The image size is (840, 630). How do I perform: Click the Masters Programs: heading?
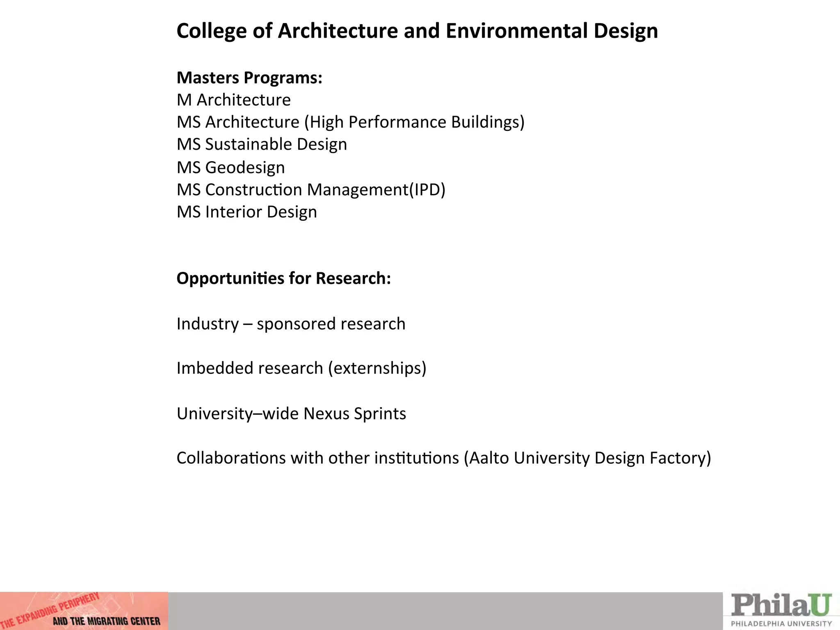[249, 78]
